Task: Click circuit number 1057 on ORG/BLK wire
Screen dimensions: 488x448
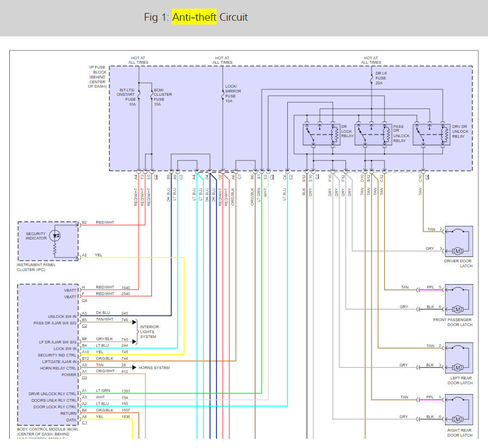Action: [x=126, y=410]
